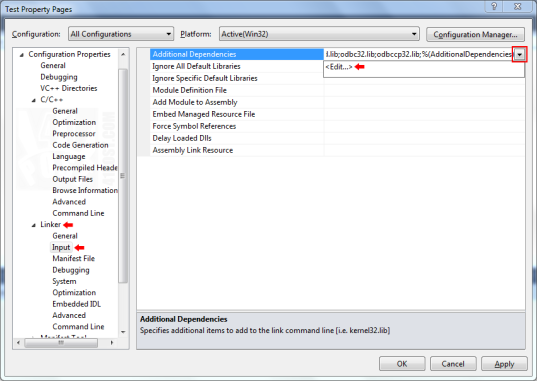Open VC++ Directories page
Screen dimensions: 537x381
(x=68, y=88)
